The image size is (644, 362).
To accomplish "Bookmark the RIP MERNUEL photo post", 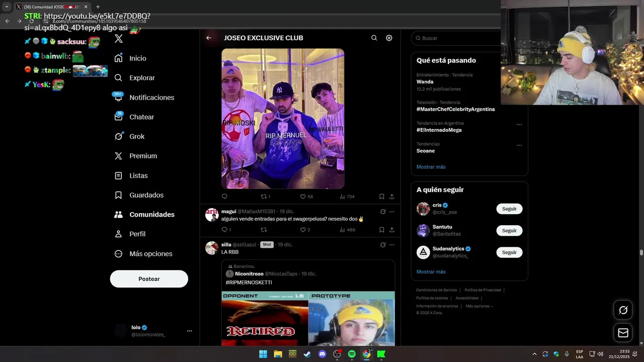I will 382,197.
